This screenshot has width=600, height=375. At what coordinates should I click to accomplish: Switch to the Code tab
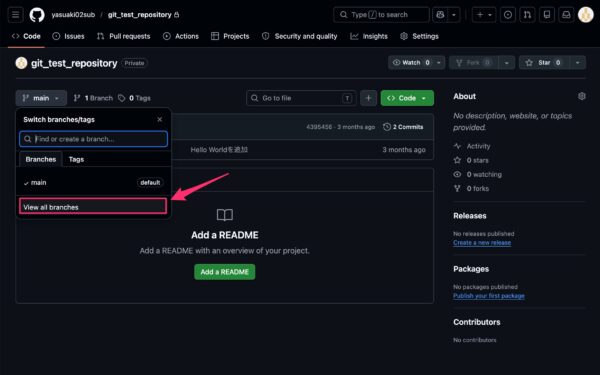pyautogui.click(x=26, y=36)
